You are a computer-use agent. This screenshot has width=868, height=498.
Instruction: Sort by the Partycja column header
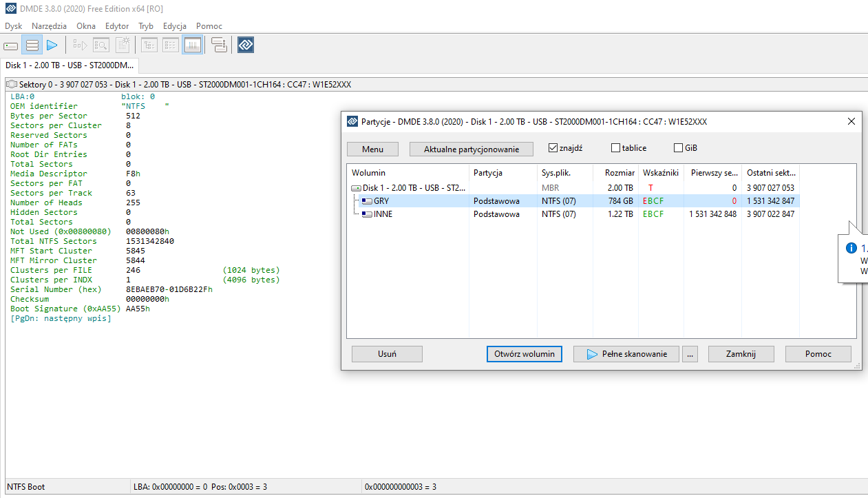[x=503, y=173]
